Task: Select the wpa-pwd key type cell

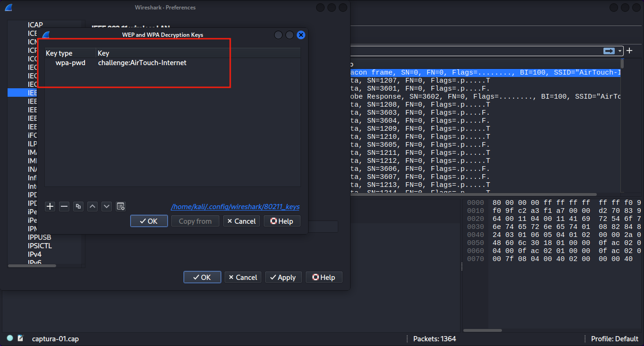Action: (70, 63)
